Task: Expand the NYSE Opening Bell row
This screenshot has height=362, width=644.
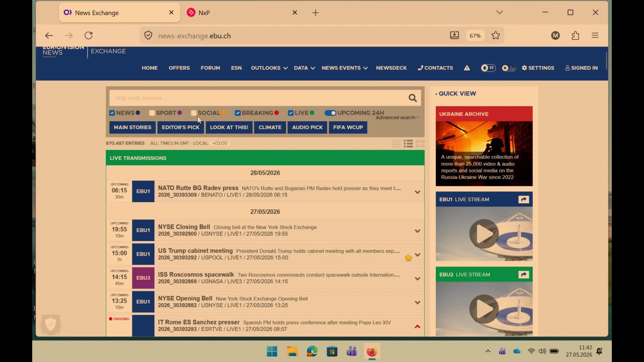Action: [417, 303]
